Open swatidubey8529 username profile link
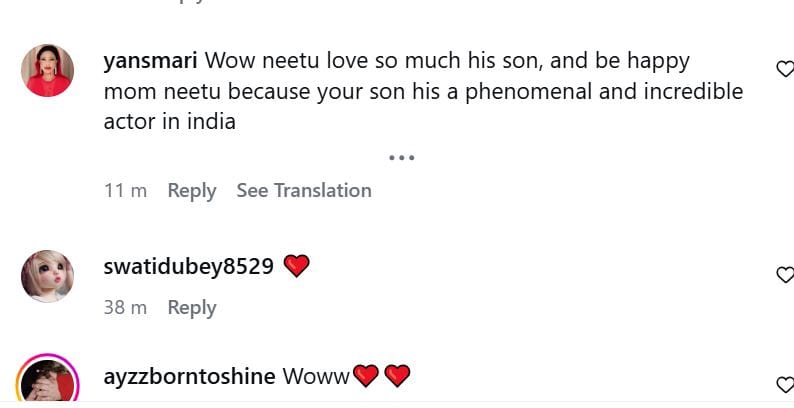 [189, 267]
